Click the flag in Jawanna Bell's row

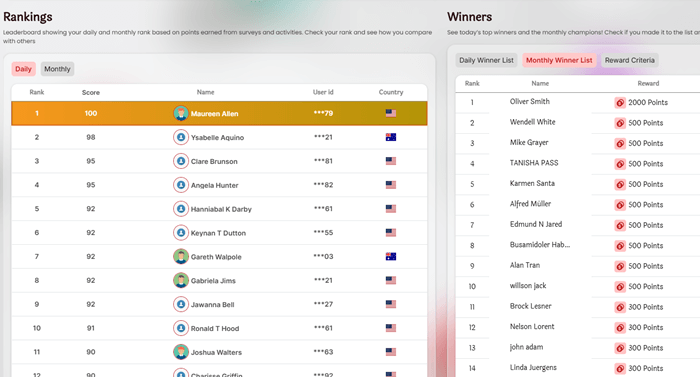[x=391, y=304]
